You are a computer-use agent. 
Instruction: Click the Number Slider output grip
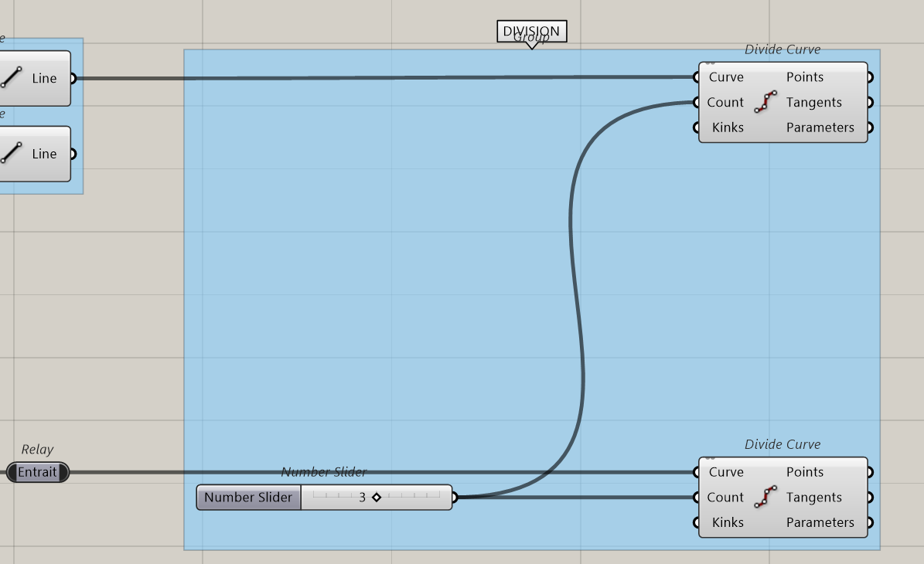pyautogui.click(x=455, y=498)
